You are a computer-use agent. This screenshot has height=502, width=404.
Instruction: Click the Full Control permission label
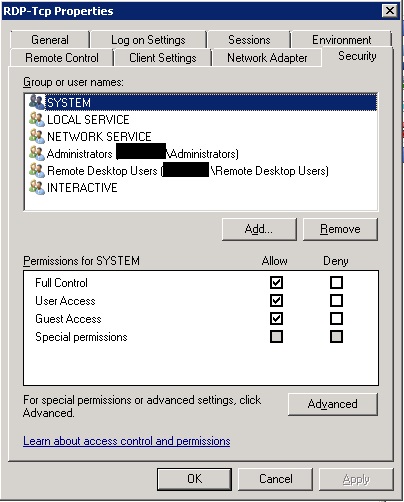61,283
